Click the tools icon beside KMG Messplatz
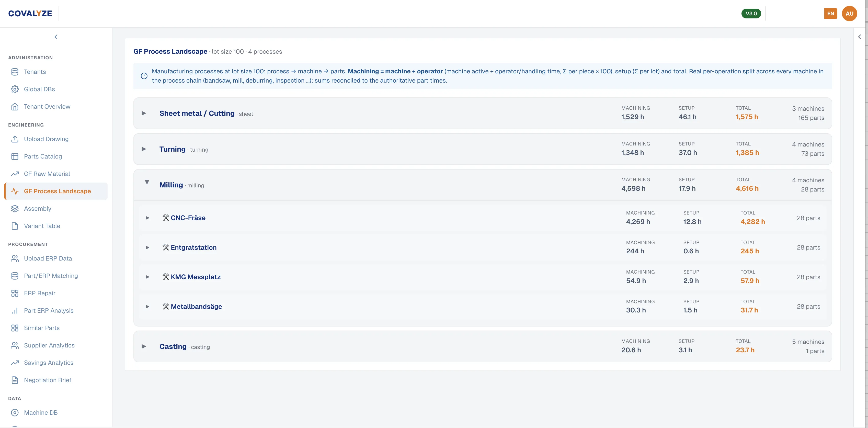The width and height of the screenshot is (868, 428). tap(165, 277)
